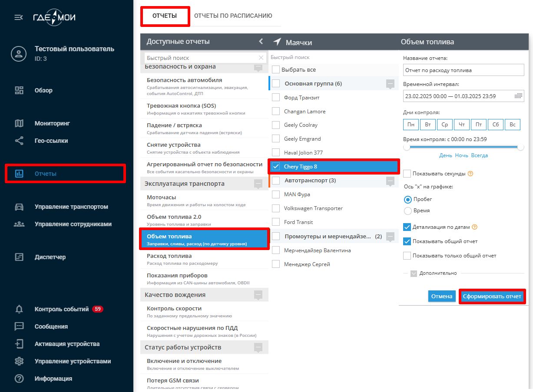
Task: Open Контроль событий bell icon
Action: 19,309
